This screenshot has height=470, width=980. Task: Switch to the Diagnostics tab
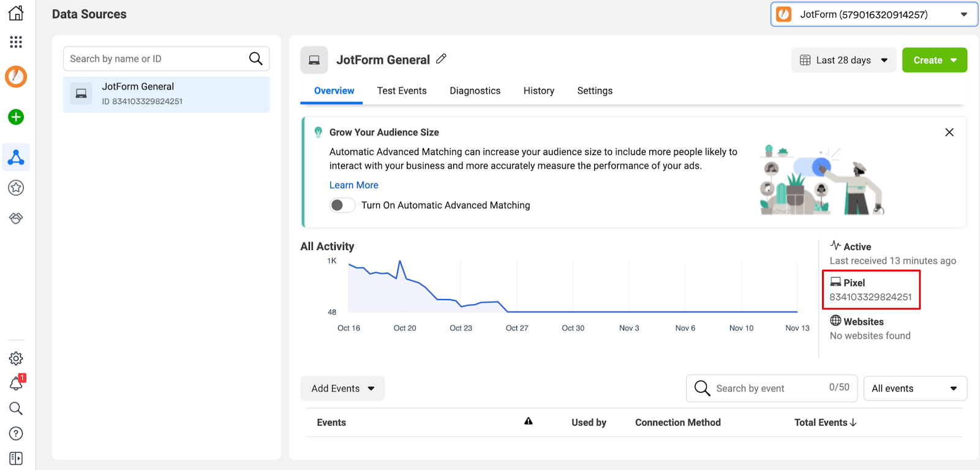click(475, 91)
